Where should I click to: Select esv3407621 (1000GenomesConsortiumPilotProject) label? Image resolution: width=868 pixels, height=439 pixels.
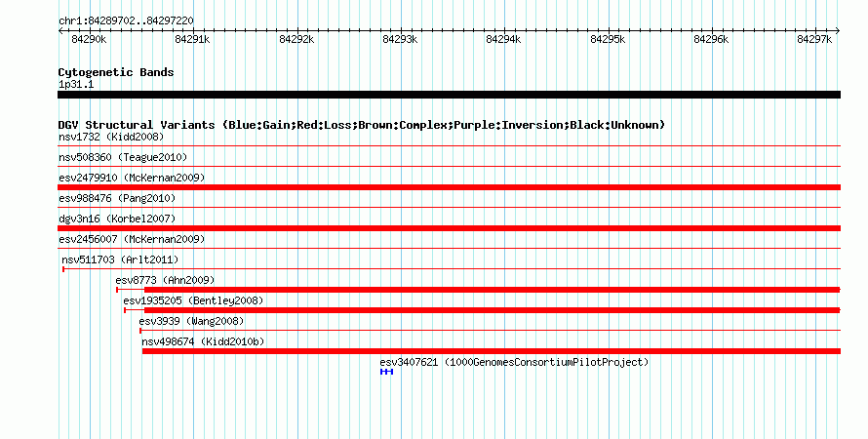point(514,362)
